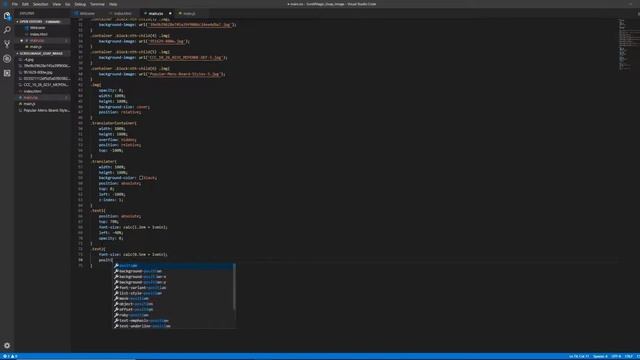The height and width of the screenshot is (360, 640).
Task: Click the CRLF line ending status entry
Action: (629, 356)
